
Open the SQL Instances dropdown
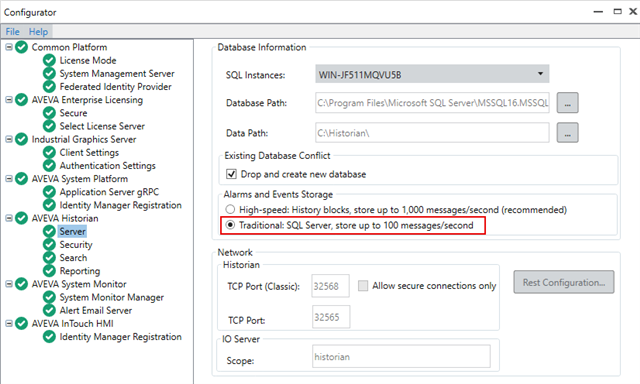pyautogui.click(x=432, y=74)
